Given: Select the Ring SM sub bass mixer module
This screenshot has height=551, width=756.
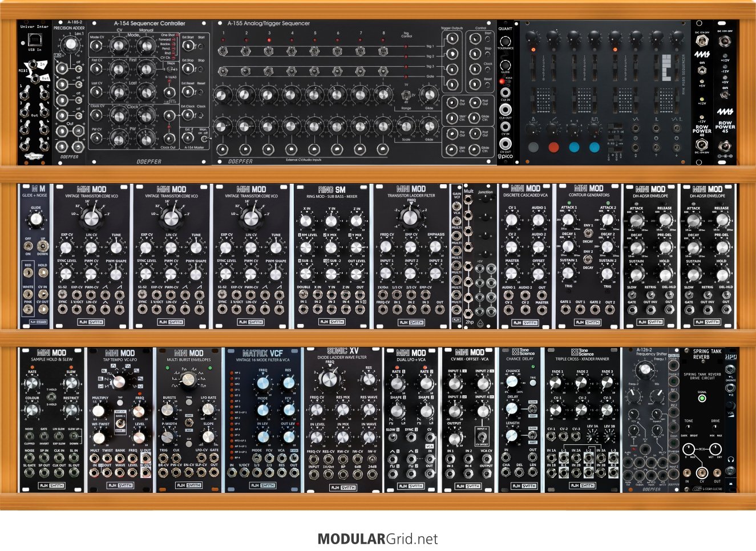Looking at the screenshot, I should [x=332, y=256].
